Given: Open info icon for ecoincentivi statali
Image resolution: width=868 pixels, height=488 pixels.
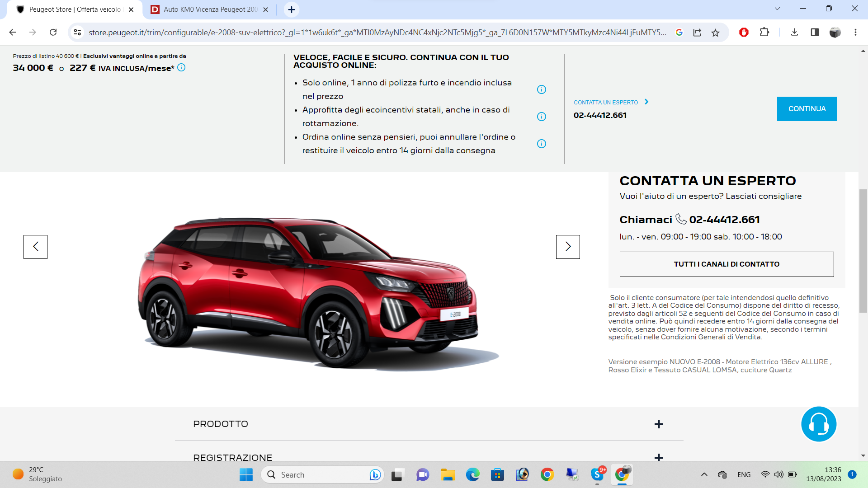Looking at the screenshot, I should coord(541,117).
